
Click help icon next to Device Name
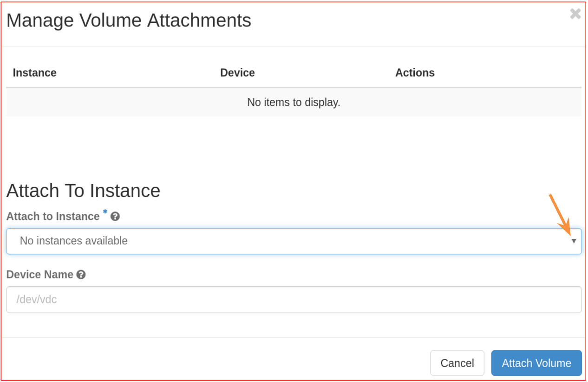point(81,275)
